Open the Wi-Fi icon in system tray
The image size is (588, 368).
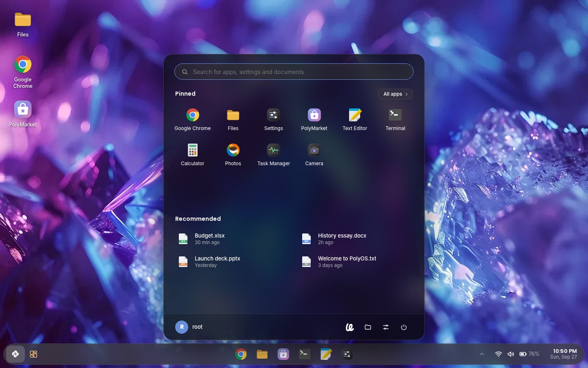[499, 354]
